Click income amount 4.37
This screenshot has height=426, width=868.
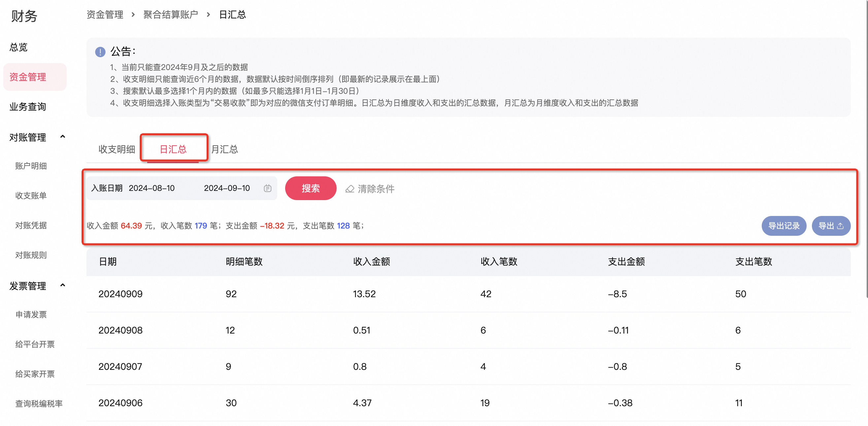[x=362, y=403]
